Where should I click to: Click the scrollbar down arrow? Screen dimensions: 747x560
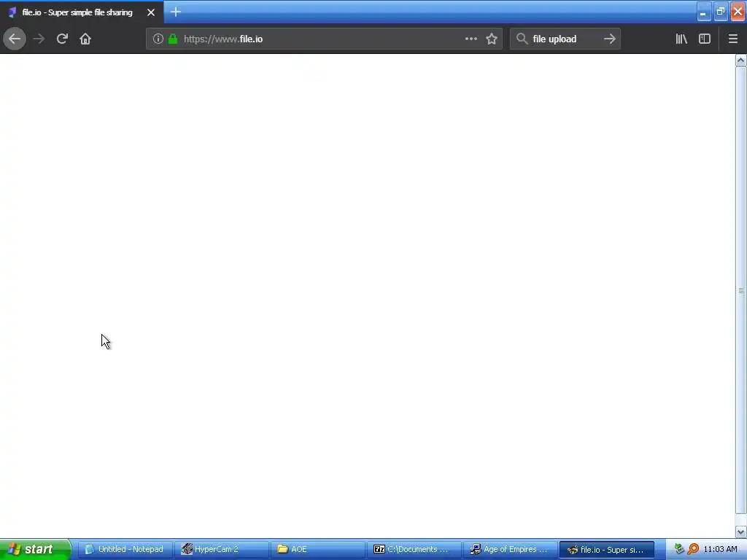click(741, 532)
